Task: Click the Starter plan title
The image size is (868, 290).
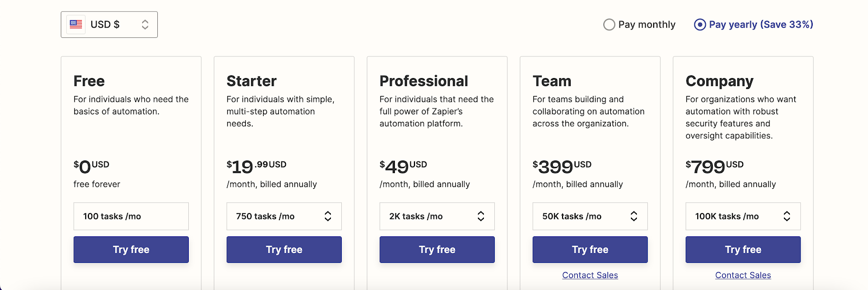Action: point(252,81)
